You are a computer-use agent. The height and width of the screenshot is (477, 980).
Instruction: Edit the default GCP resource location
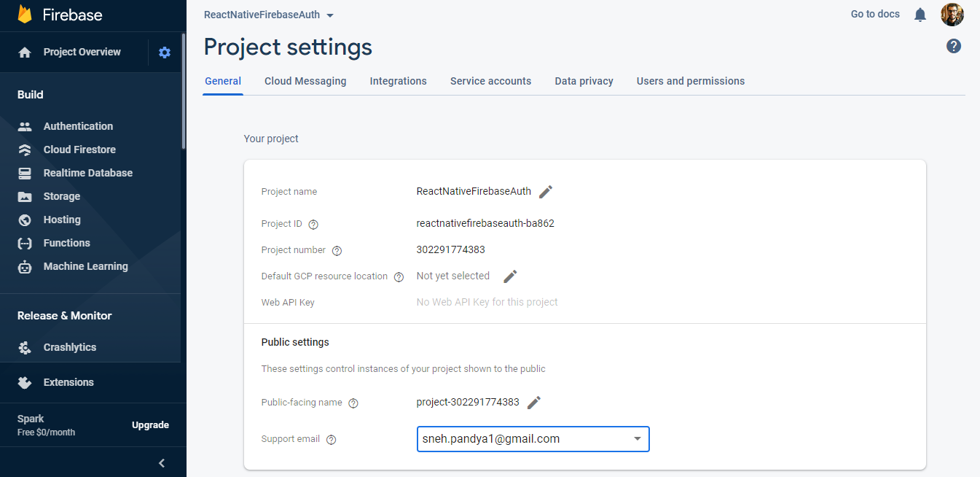pyautogui.click(x=510, y=276)
